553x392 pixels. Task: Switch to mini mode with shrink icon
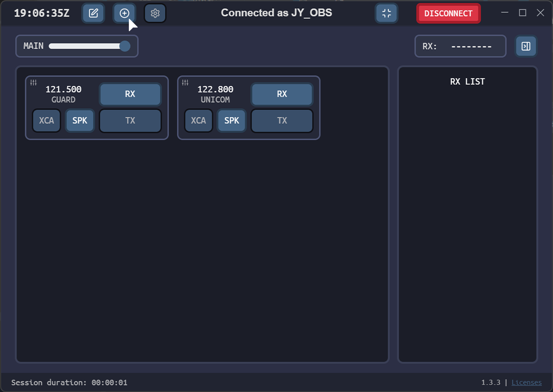[x=387, y=13]
